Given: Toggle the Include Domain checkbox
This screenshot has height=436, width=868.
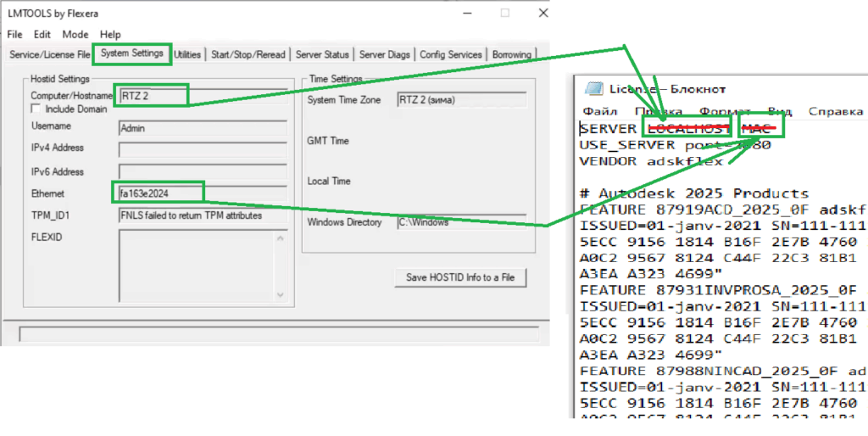Looking at the screenshot, I should 36,109.
